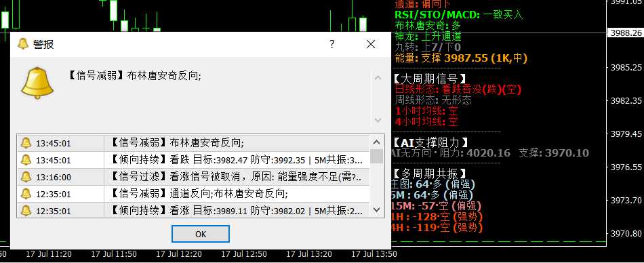
Task: Click the 警报 dialog title text
Action: (43, 44)
